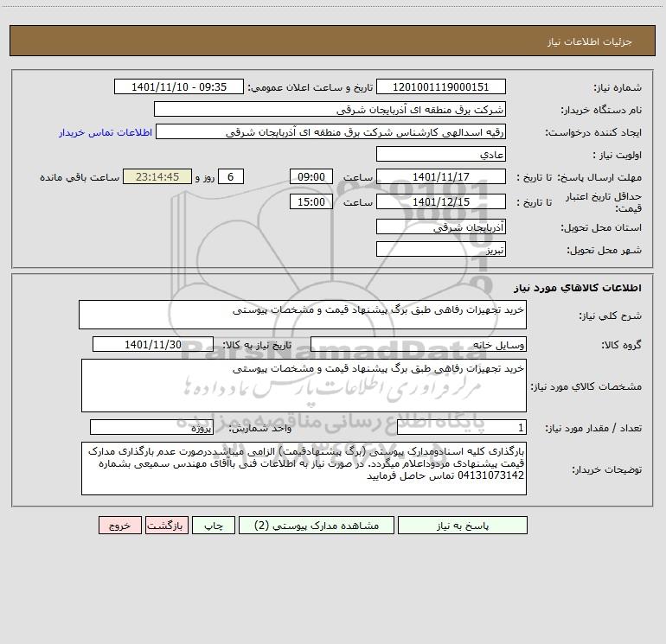Click the حداقل تاریخ اعتبار قیمت label

click(604, 202)
